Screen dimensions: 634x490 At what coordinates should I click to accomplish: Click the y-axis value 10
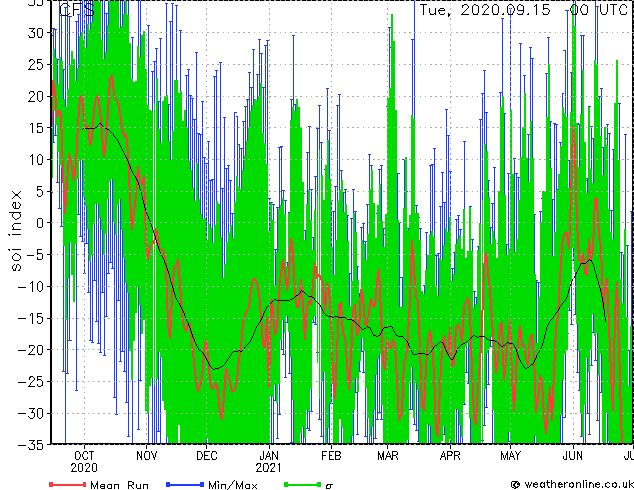click(36, 160)
